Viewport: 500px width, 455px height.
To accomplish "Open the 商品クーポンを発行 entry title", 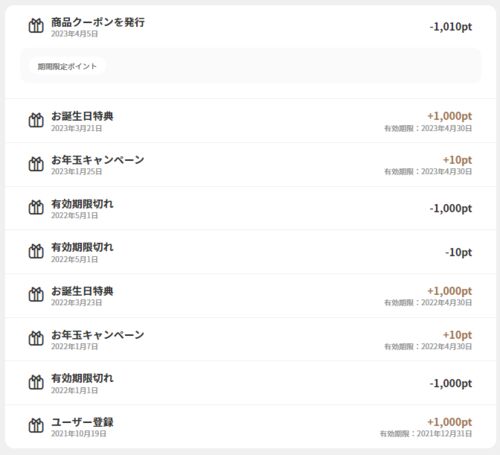I will (x=98, y=22).
